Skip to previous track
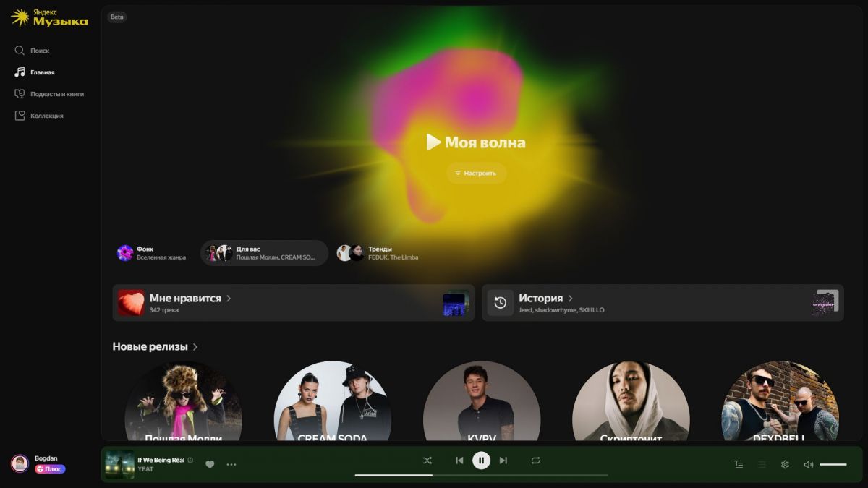The image size is (868, 488). click(x=459, y=461)
